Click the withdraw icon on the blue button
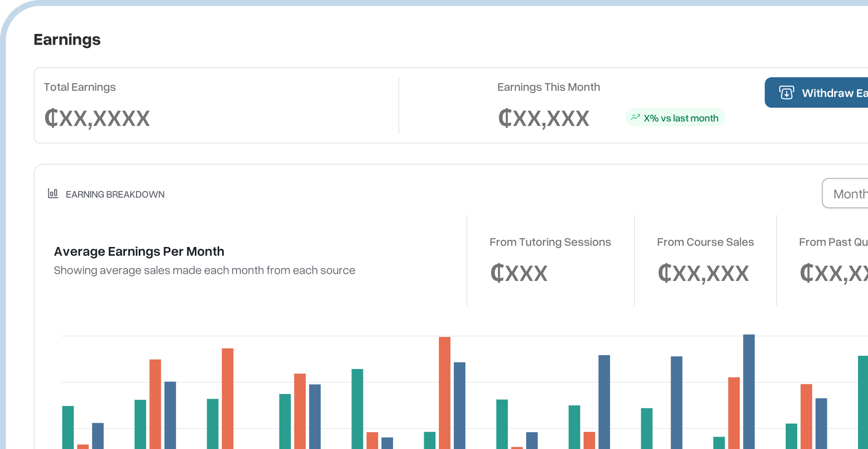 786,92
